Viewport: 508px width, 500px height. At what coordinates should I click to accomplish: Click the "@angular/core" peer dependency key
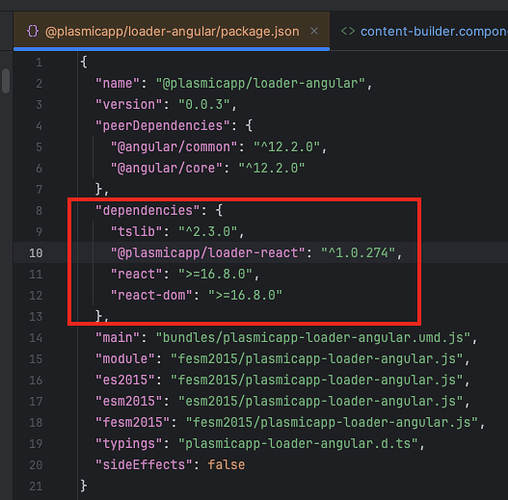click(x=166, y=168)
